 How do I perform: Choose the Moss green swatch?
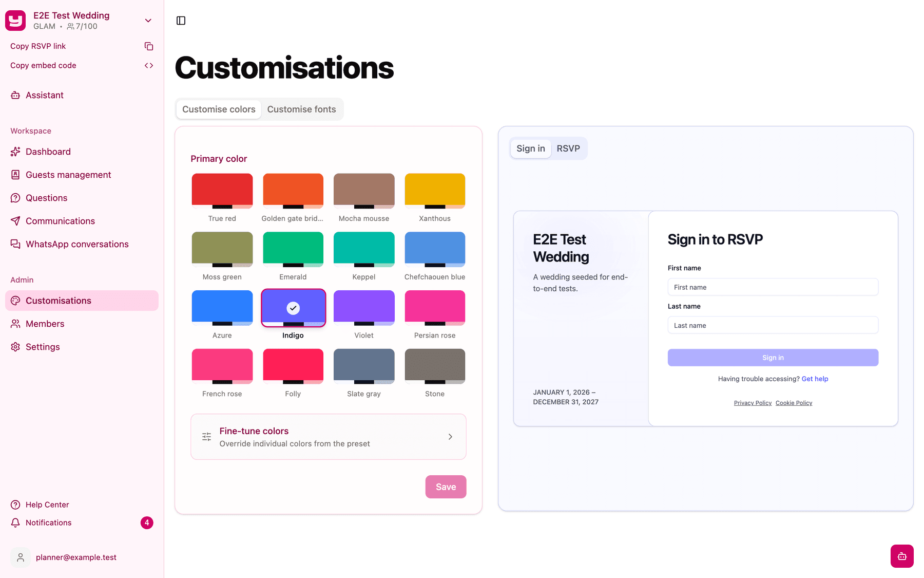point(222,249)
